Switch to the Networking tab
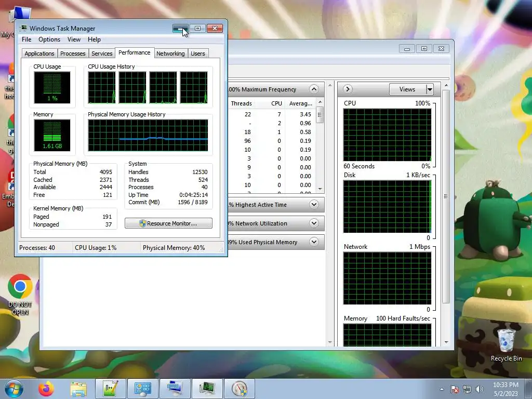The height and width of the screenshot is (399, 532). [x=170, y=54]
